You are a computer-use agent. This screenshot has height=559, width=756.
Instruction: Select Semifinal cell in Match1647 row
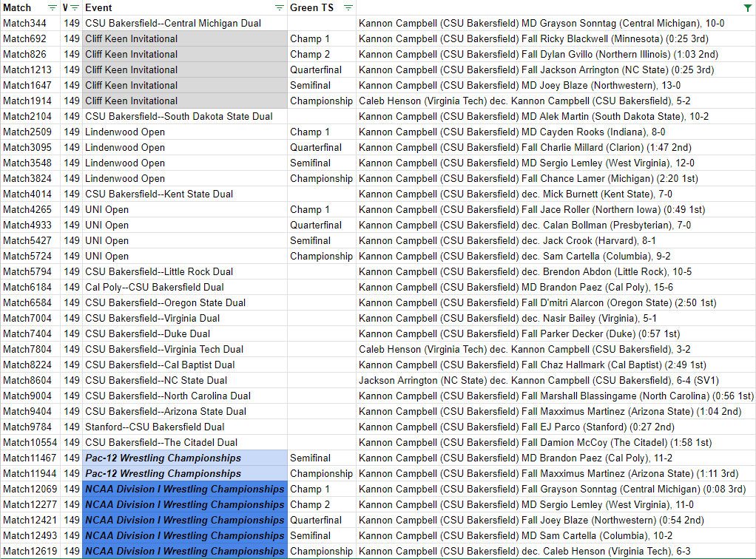click(322, 85)
